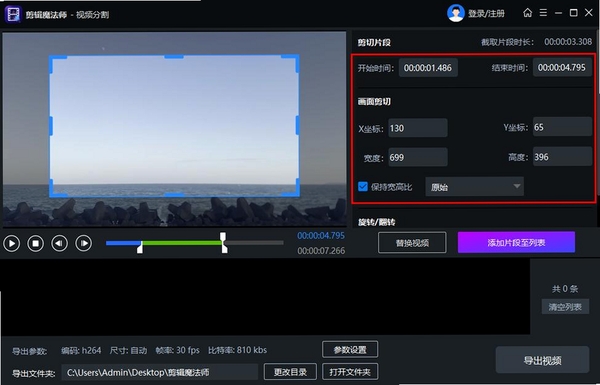Image resolution: width=600 pixels, height=385 pixels.
Task: Click the play button under video preview
Action: tap(11, 243)
